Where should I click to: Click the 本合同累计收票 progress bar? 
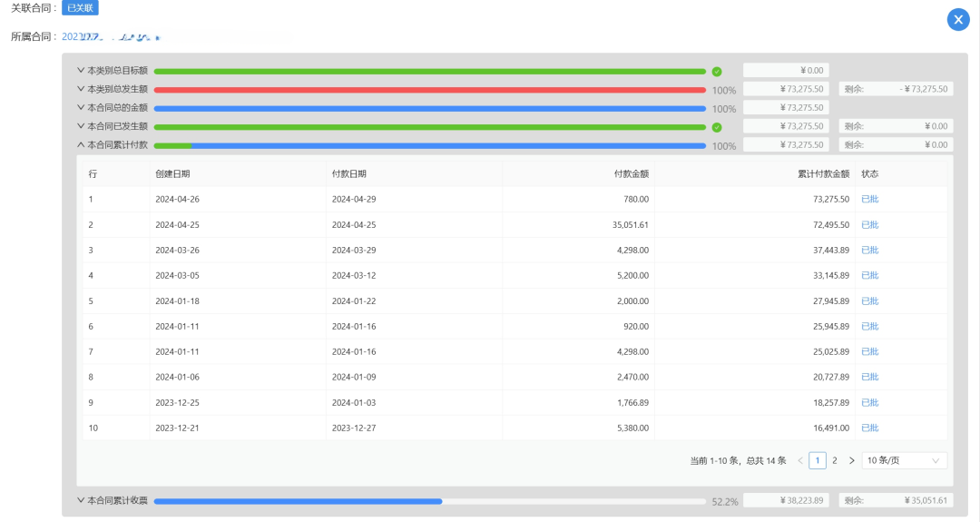coord(429,500)
